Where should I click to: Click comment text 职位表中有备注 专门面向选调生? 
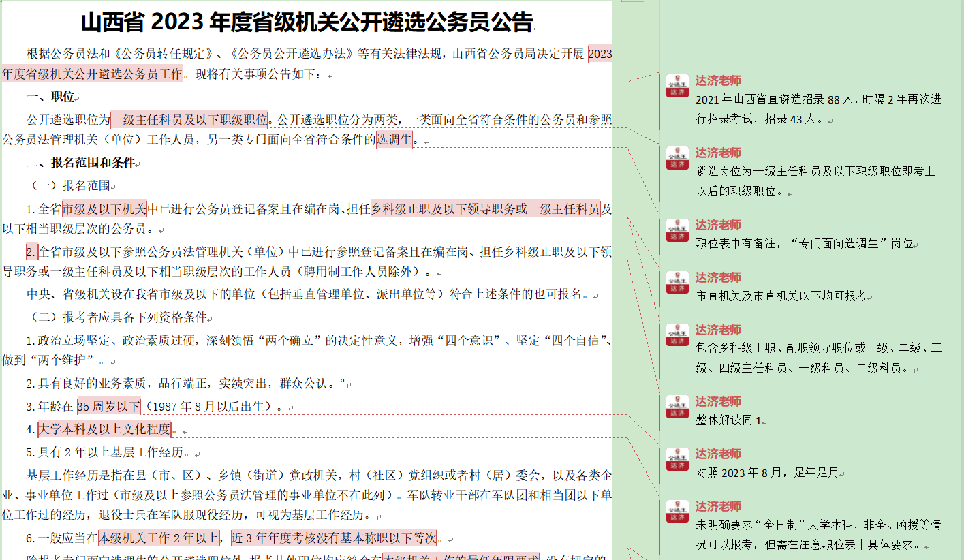[804, 244]
